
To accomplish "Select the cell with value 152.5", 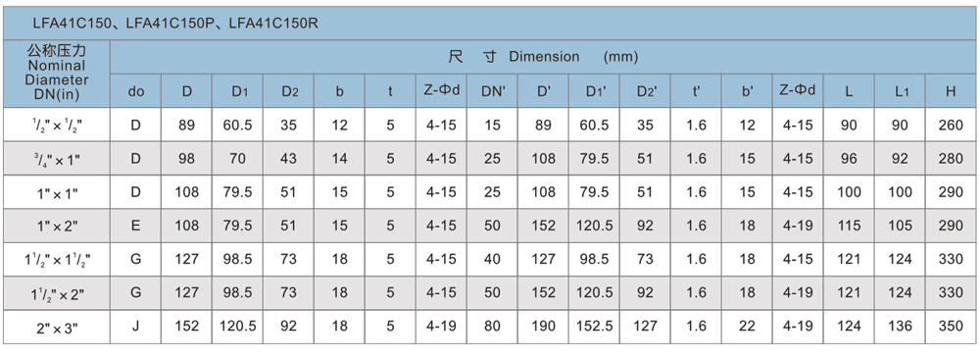I will click(x=595, y=327).
